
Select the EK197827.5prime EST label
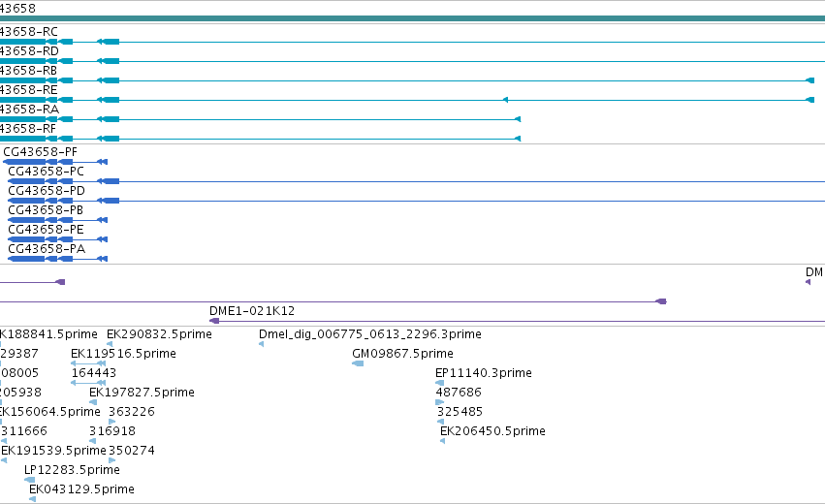pyautogui.click(x=143, y=393)
